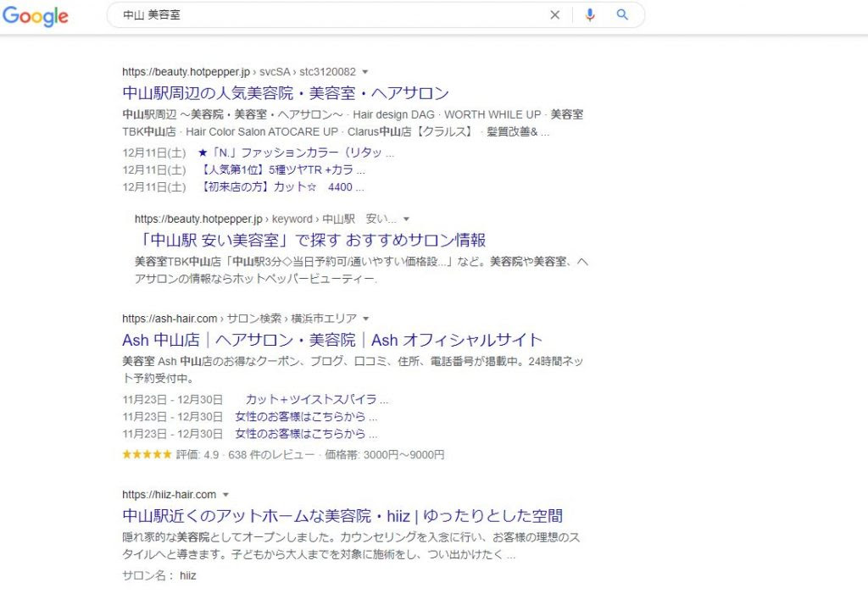Click the five-star rating for Ash 中山店

tap(147, 455)
